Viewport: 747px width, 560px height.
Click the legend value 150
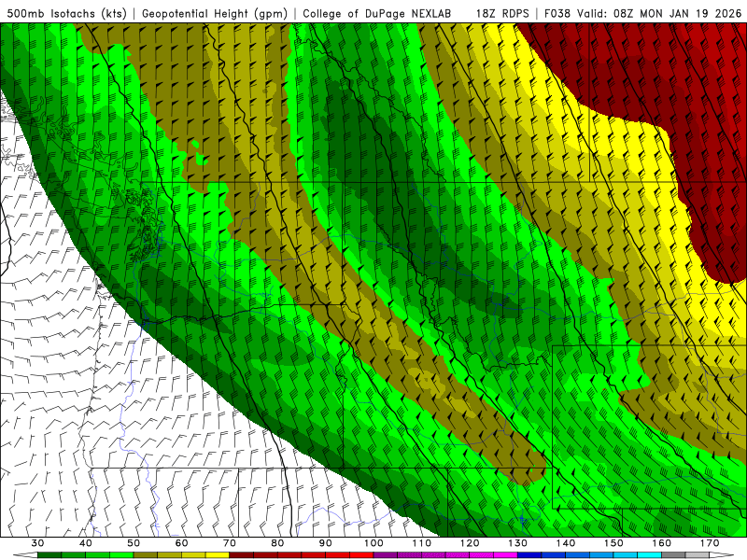tap(614, 543)
